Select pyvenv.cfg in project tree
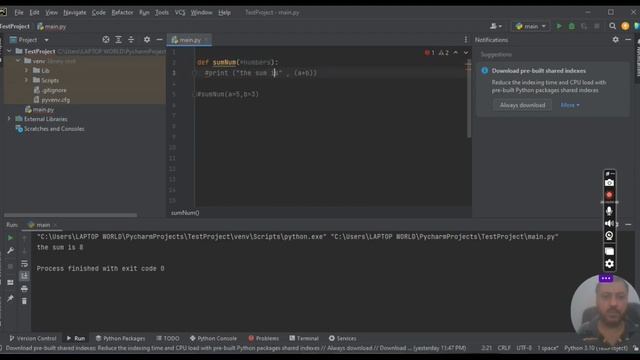The height and width of the screenshot is (360, 640). coord(52,100)
